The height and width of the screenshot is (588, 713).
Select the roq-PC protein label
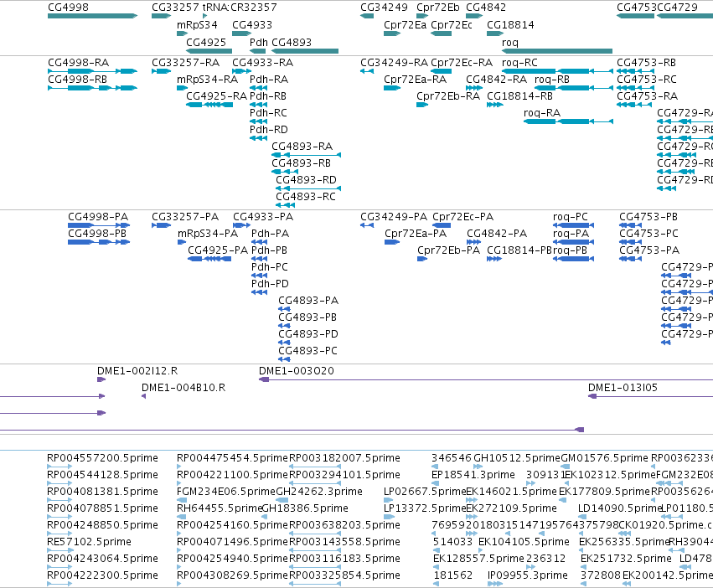tap(571, 216)
